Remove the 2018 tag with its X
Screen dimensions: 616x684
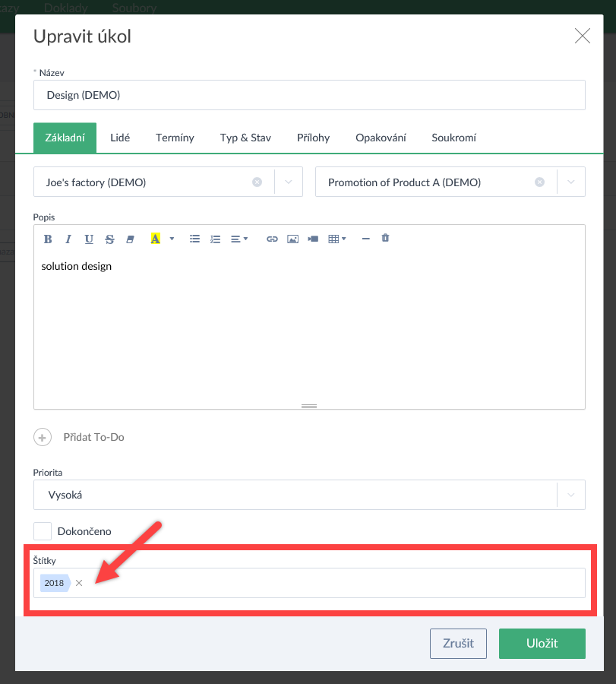click(79, 583)
